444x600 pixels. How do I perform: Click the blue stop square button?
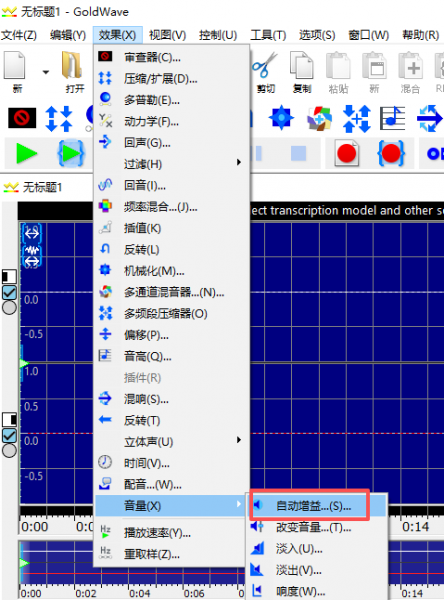tap(299, 153)
